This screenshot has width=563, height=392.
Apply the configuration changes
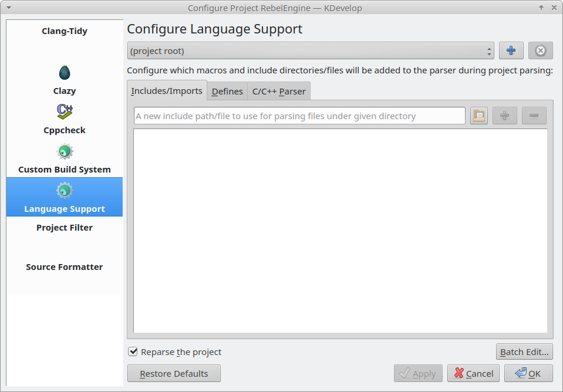[418, 373]
